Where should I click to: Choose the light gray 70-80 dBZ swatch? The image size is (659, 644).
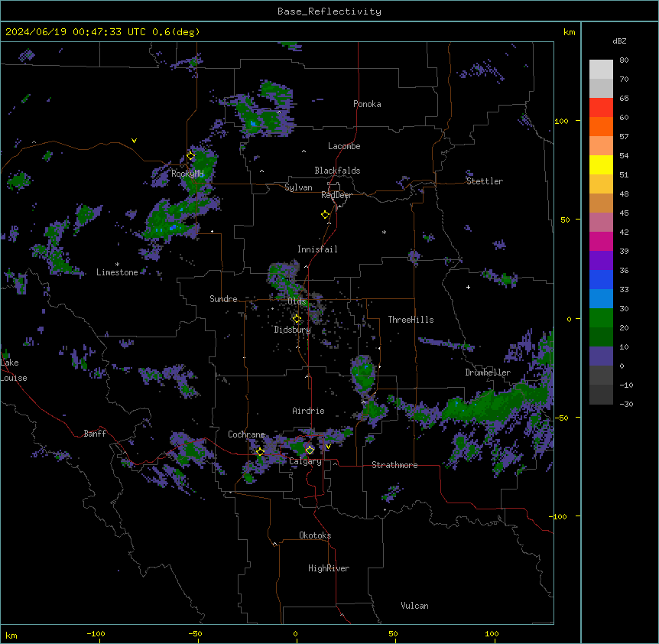click(x=601, y=70)
